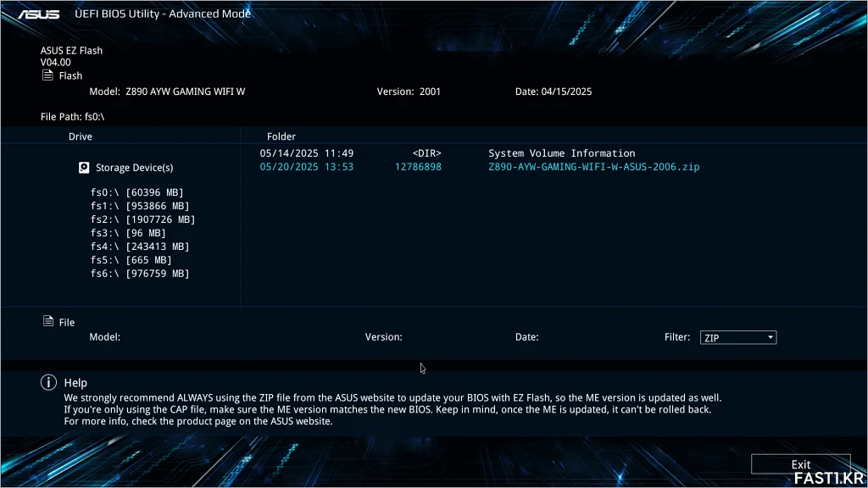
Task: Click the File Path fs0:\ text
Action: pyautogui.click(x=73, y=117)
